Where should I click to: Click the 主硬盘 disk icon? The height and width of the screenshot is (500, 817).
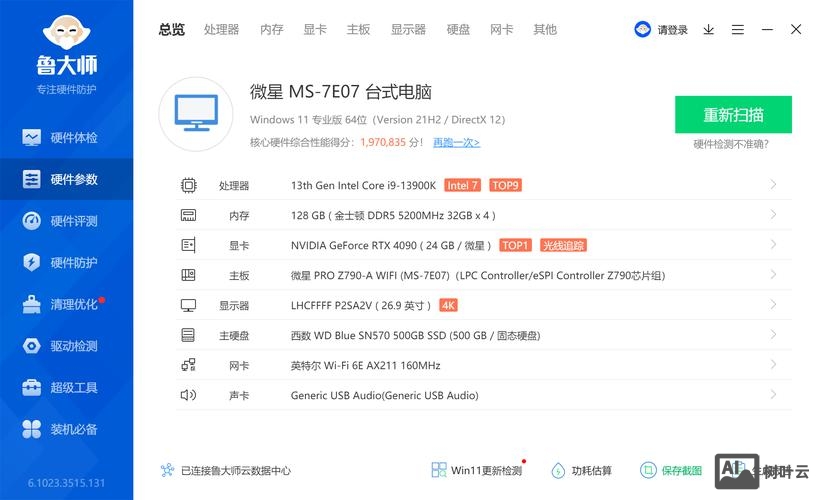pos(189,335)
